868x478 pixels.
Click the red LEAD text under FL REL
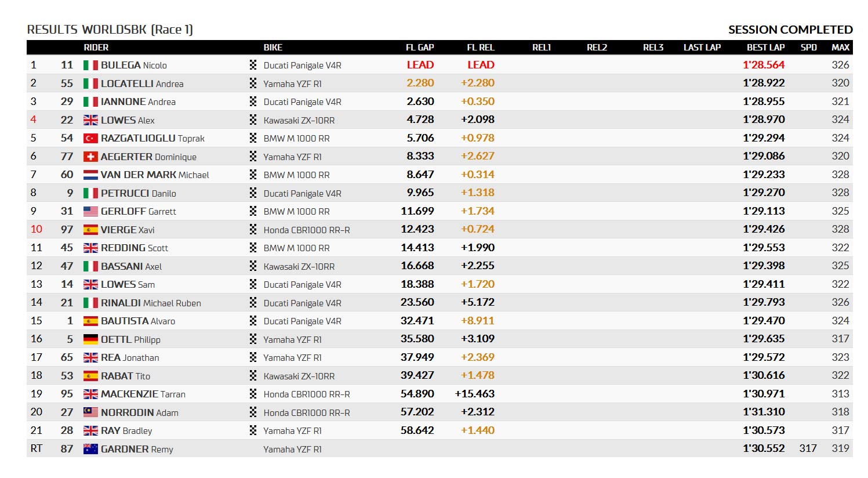[481, 65]
